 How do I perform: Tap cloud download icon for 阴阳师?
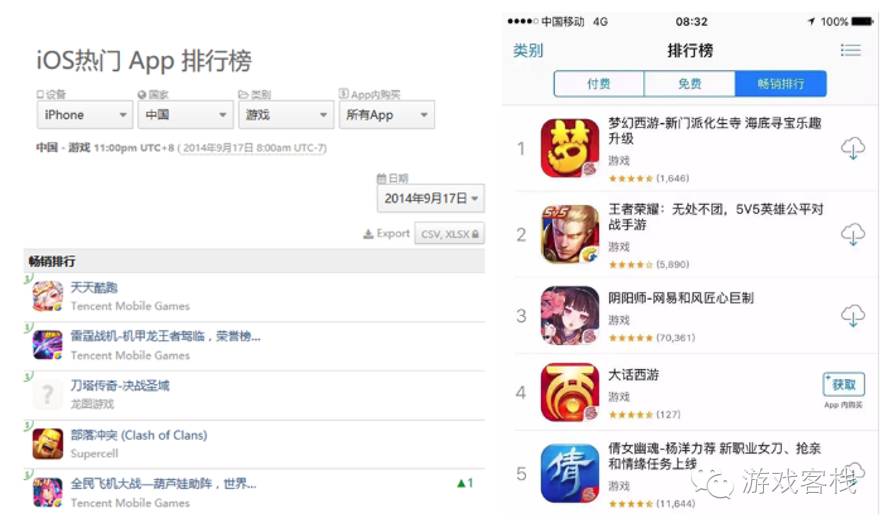[x=853, y=316]
